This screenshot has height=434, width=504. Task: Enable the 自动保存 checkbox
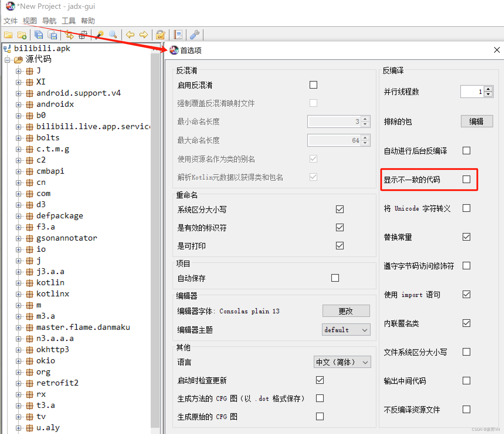335,278
